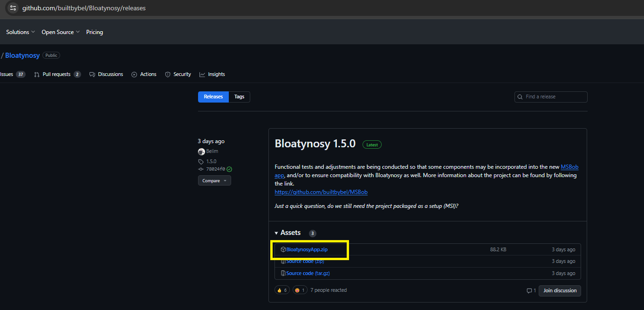Click the Actions play icon
The width and height of the screenshot is (644, 310).
pos(134,74)
